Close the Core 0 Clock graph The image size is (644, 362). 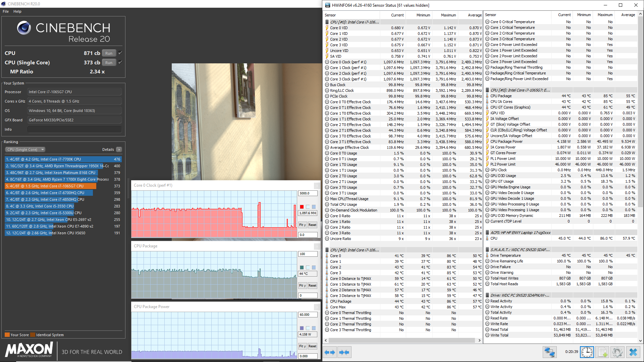(317, 186)
